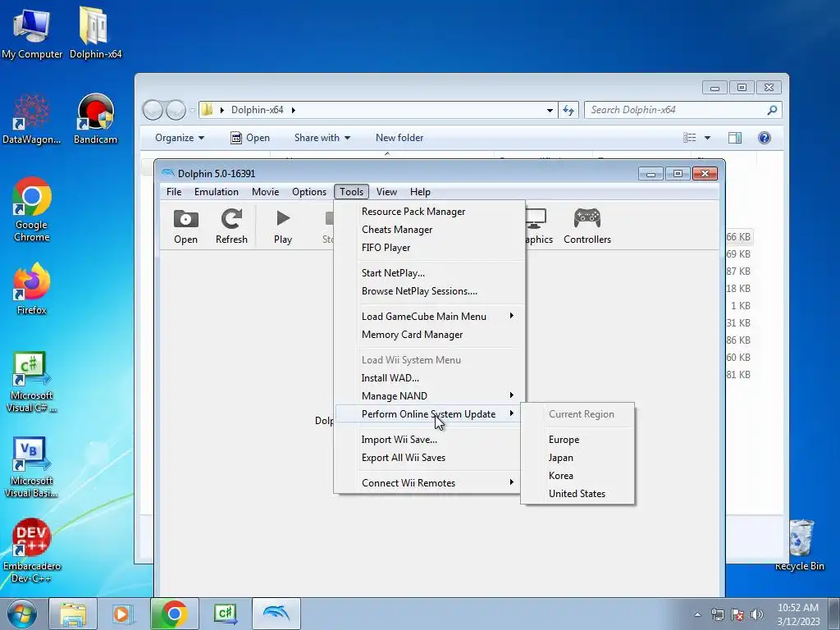840x630 pixels.
Task: Click the Open toolbar icon in Dolphin
Action: (x=186, y=226)
